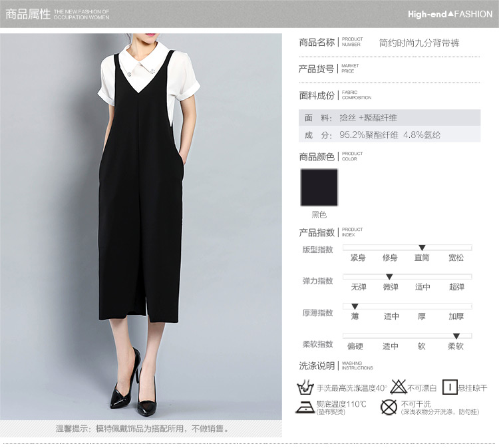Click the 偏硬 softness option
499x448 pixels.
[355, 346]
